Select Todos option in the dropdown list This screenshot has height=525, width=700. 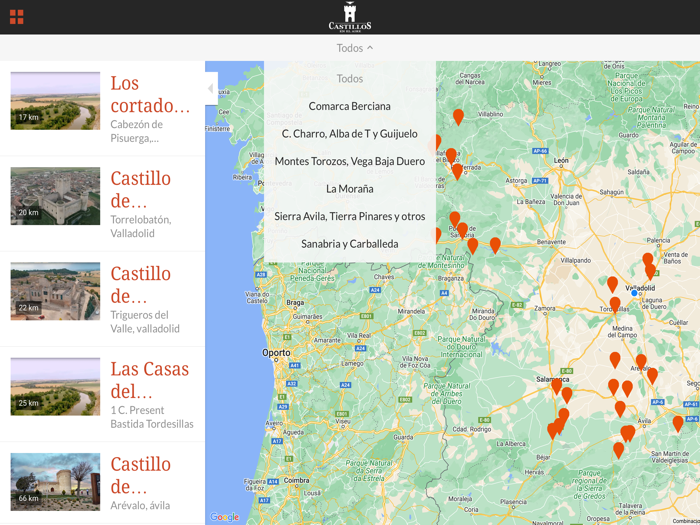pos(350,79)
